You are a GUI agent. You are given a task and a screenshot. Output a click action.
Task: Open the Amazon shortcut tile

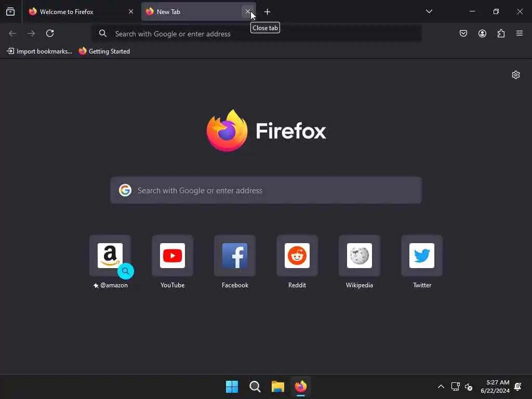point(110,256)
